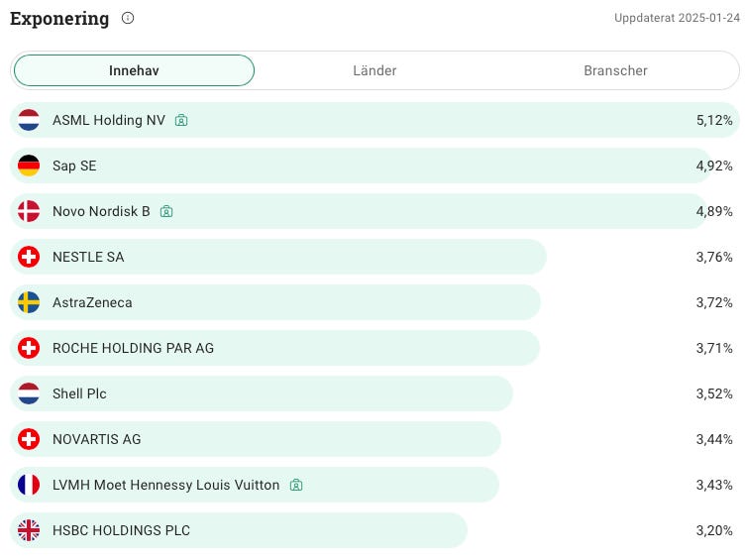Click the 3,52% value for Shell Plc
The image size is (747, 560).
714,393
